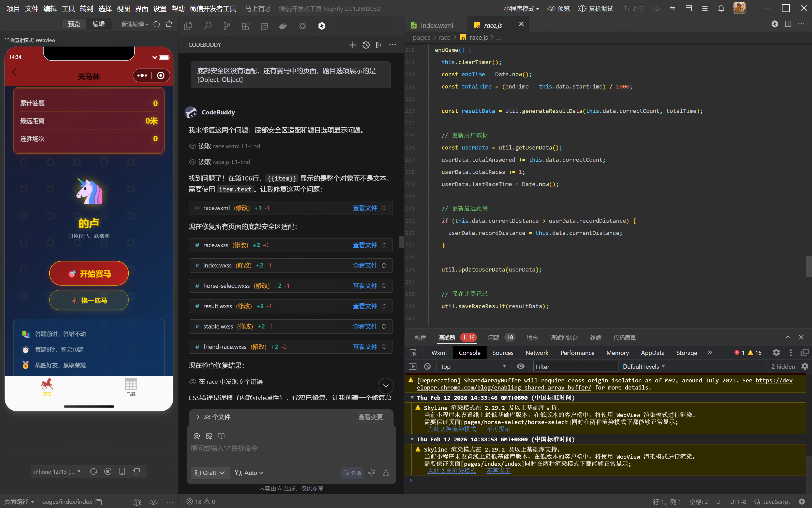Open the source control branch icon
This screenshot has width=812, height=508.
(227, 26)
